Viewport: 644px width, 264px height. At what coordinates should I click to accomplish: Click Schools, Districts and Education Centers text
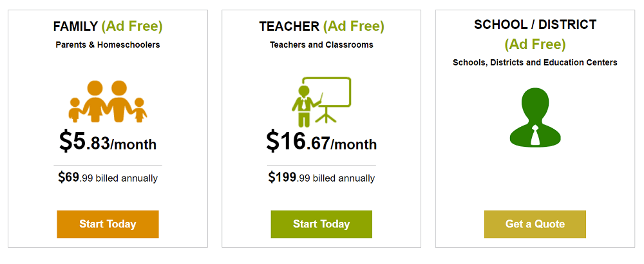tap(535, 62)
